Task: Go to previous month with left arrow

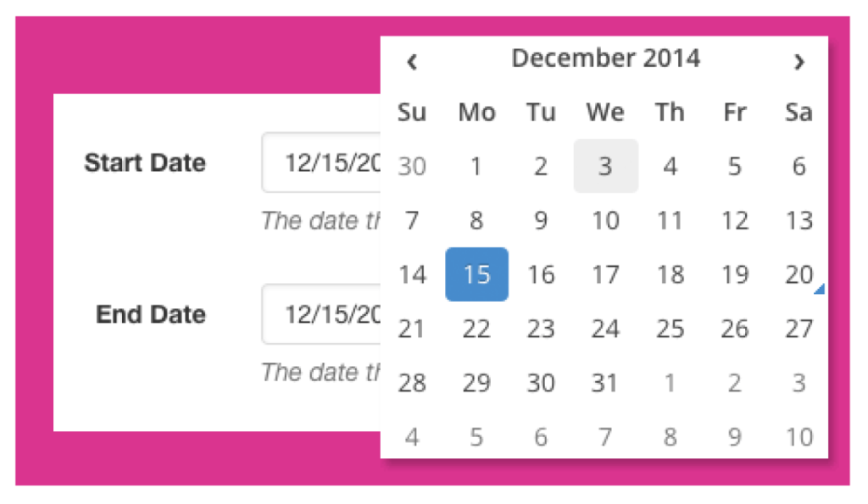Action: [x=412, y=61]
